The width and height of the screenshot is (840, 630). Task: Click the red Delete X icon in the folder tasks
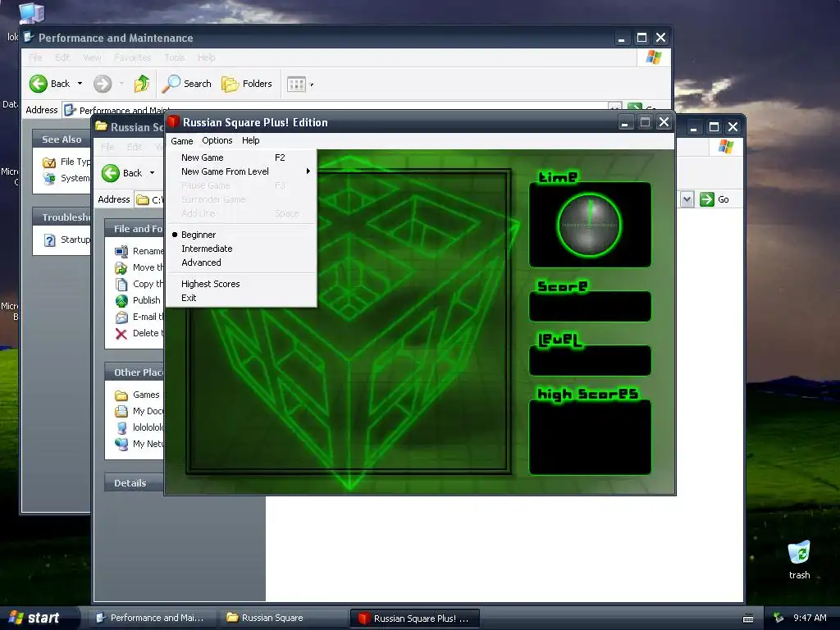121,334
